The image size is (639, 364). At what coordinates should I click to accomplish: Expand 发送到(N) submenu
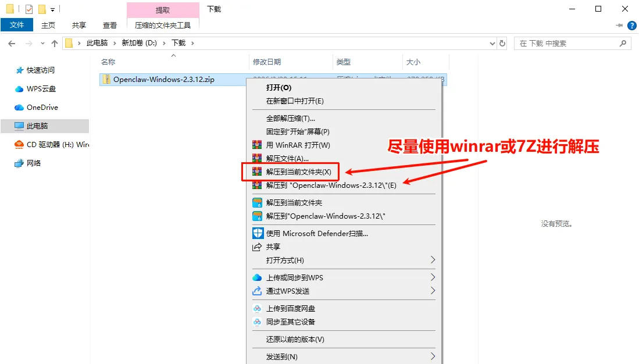tap(433, 356)
